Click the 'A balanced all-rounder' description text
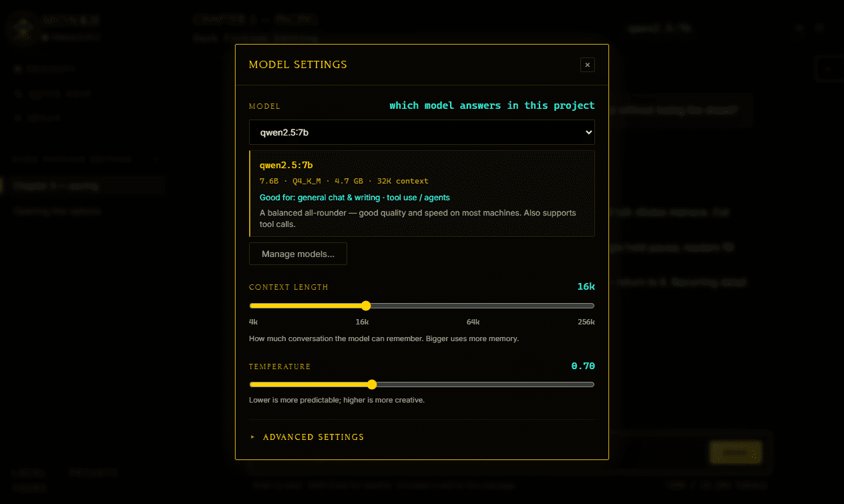Viewport: 844px width, 504px height. (x=417, y=218)
